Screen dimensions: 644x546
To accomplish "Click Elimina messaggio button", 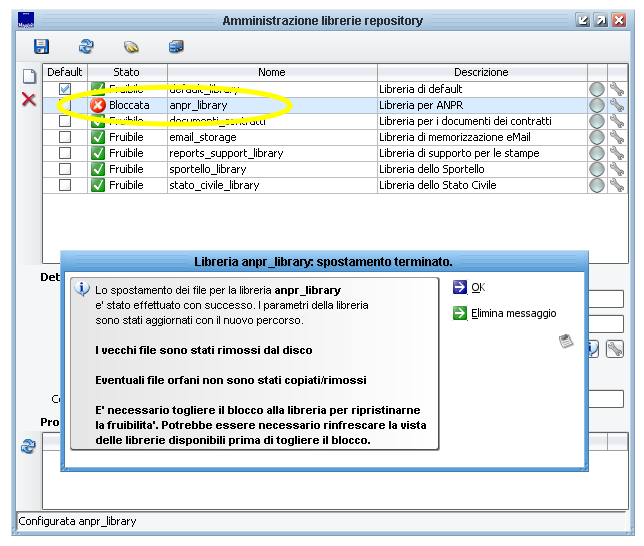I will click(504, 313).
